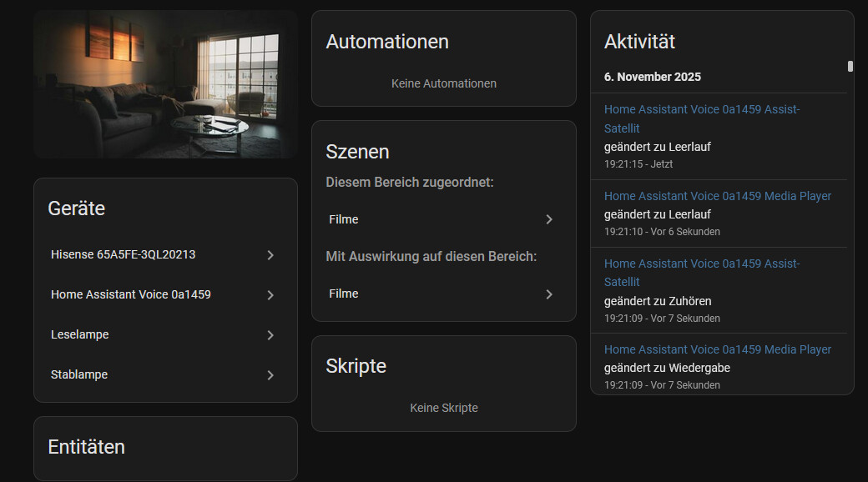Click the Skripte card heading
868x482 pixels.
pyautogui.click(x=356, y=366)
